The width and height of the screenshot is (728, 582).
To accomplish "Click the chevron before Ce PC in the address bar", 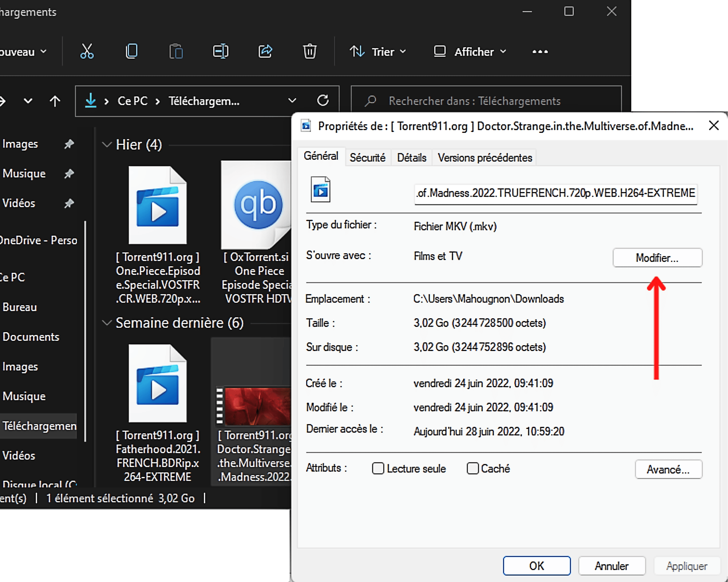I will coord(107,101).
